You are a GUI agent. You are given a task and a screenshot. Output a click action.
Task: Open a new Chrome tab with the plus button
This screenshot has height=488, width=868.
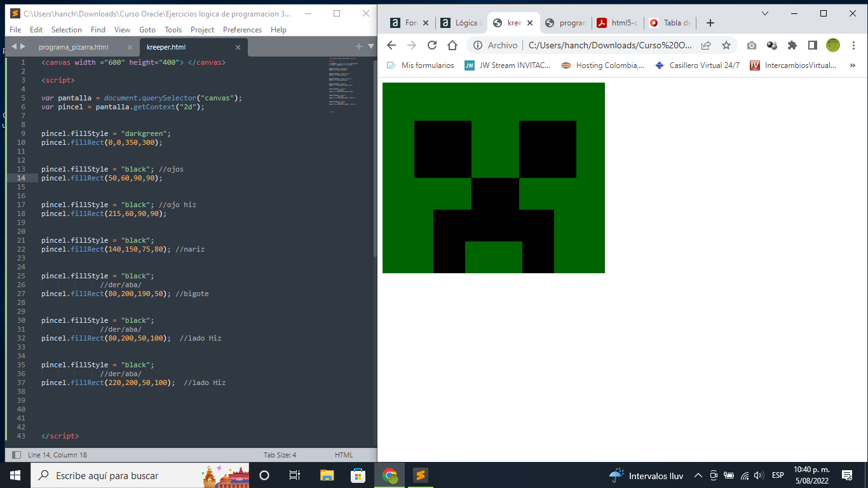[710, 23]
